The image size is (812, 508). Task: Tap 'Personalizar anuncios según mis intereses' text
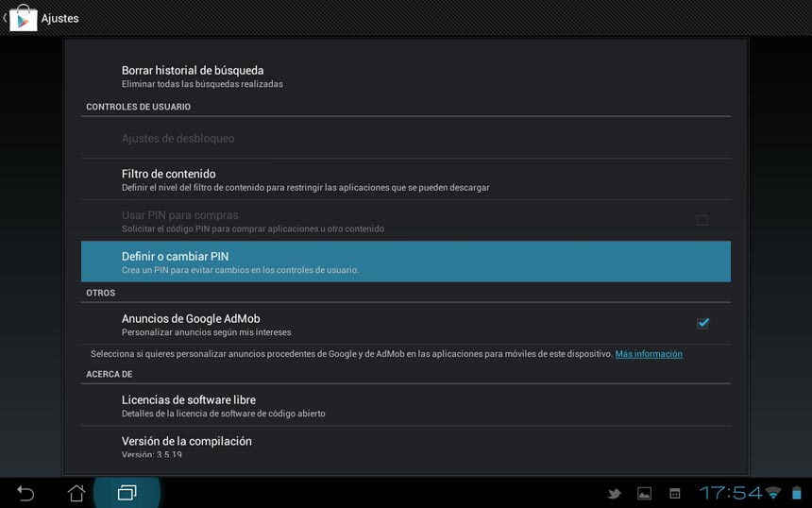206,332
